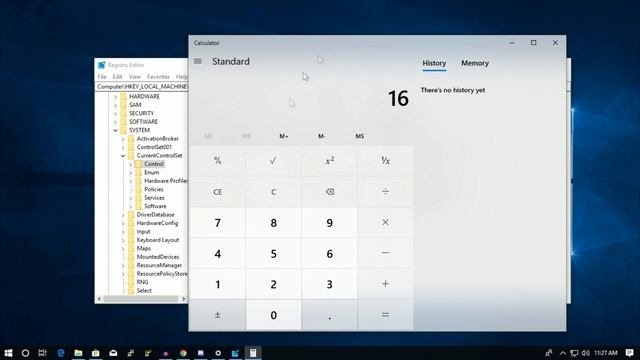Open File Explorer from the taskbar
The height and width of the screenshot is (360, 640).
point(78,353)
